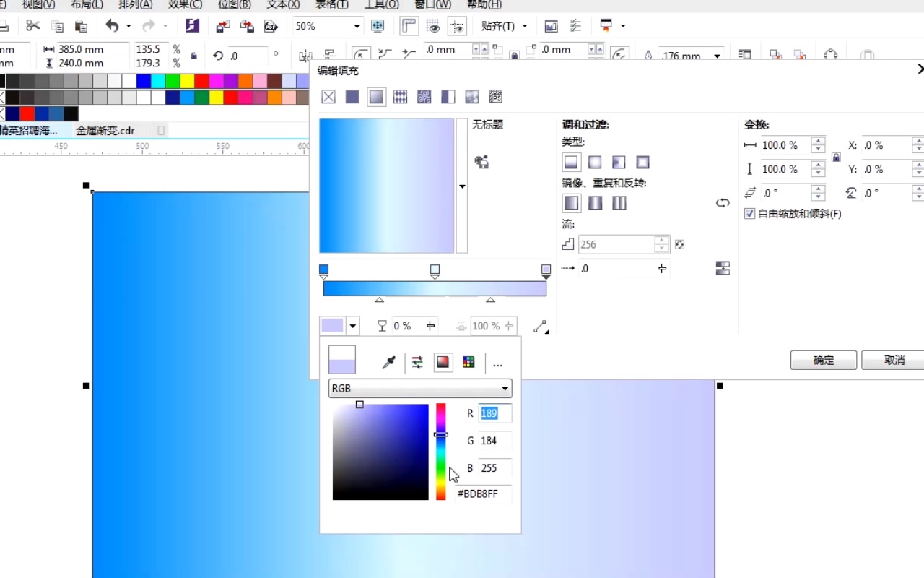Click the save-as-new fill icon beside preview

point(481,162)
